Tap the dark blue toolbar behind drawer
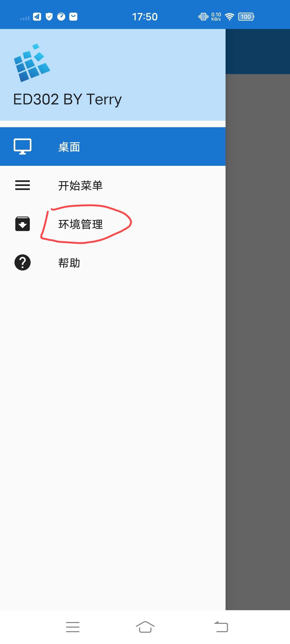This screenshot has width=290, height=644. point(258,52)
